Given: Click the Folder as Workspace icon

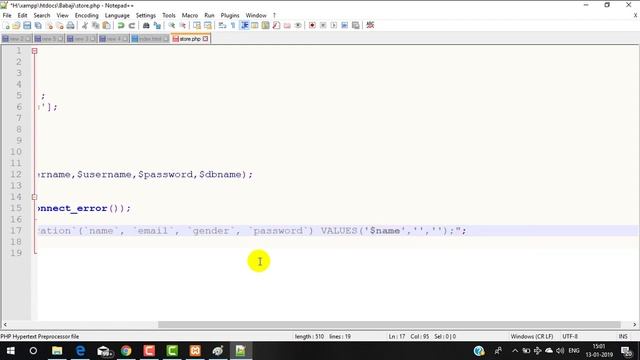Looking at the screenshot, I should pyautogui.click(x=287, y=25).
